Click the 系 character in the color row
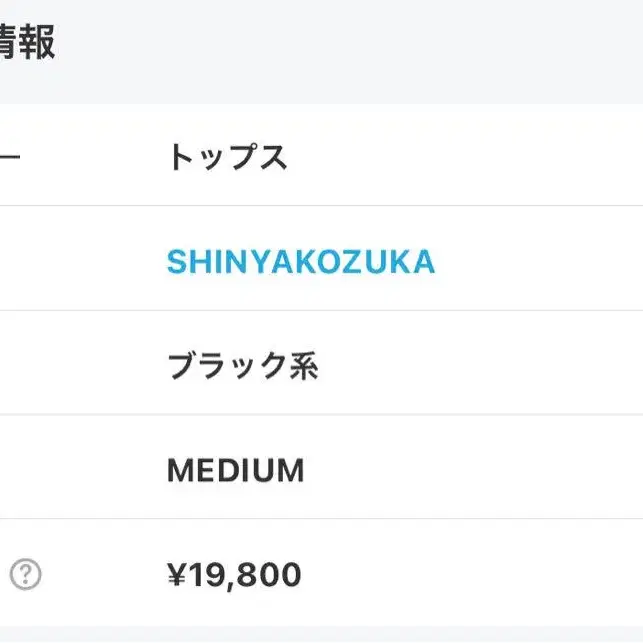643x643 pixels. pyautogui.click(x=304, y=366)
